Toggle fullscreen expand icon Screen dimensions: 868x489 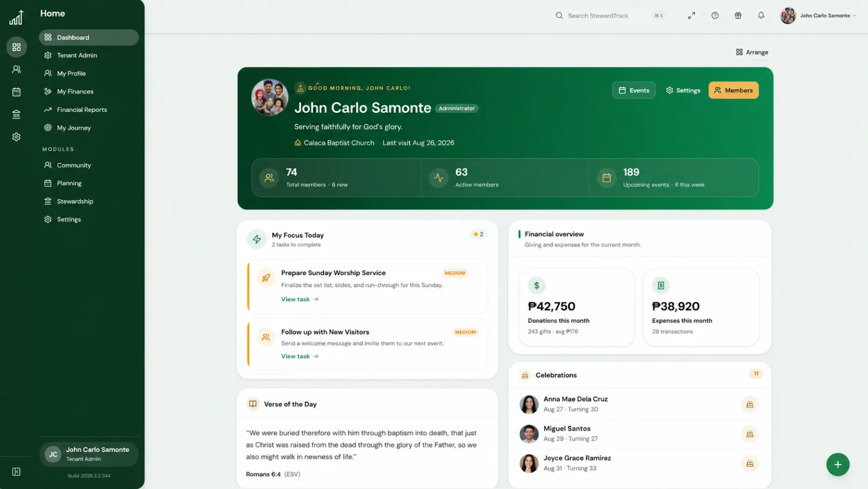692,16
